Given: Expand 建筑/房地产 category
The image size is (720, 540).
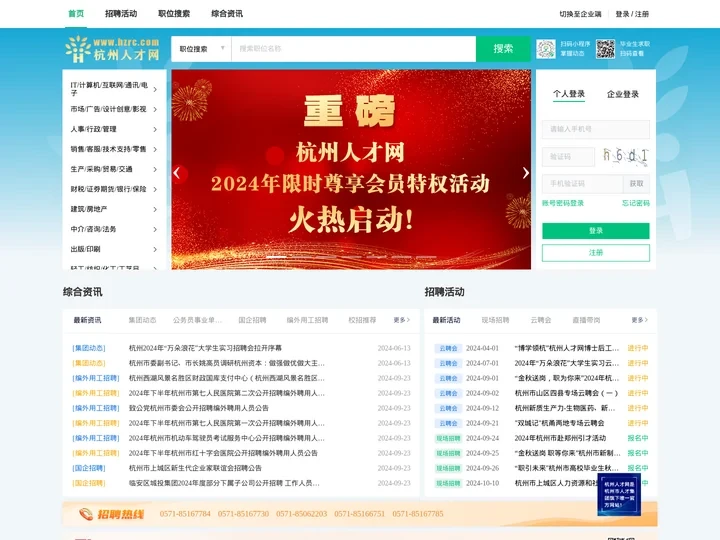Looking at the screenshot, I should pos(113,209).
